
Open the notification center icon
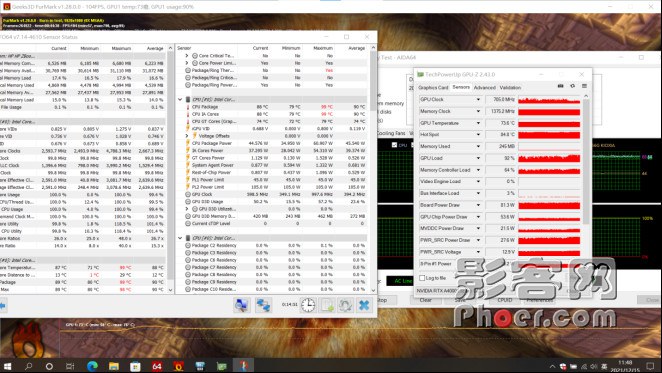pos(650,366)
